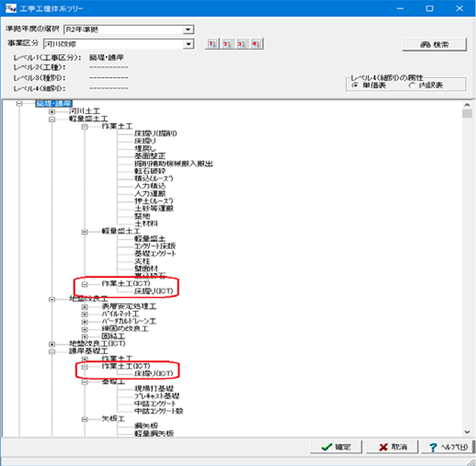The width and height of the screenshot is (476, 466).
Task: Select the 軽量盛土 leaf item
Action: (x=150, y=238)
